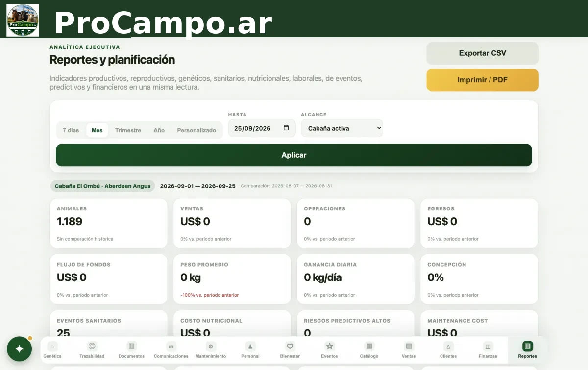Click the Costo nutricional card heading
Image resolution: width=588 pixels, height=370 pixels.
[x=211, y=321]
